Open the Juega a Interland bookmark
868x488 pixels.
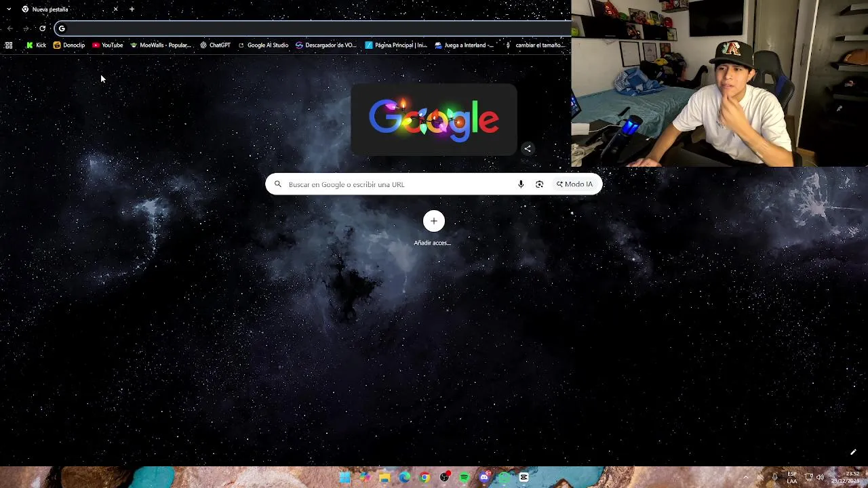pos(465,45)
